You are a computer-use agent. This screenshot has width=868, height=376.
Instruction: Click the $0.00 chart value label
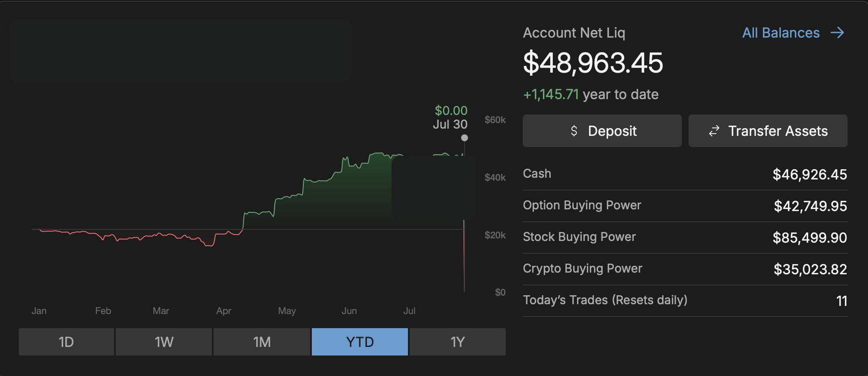pyautogui.click(x=451, y=111)
